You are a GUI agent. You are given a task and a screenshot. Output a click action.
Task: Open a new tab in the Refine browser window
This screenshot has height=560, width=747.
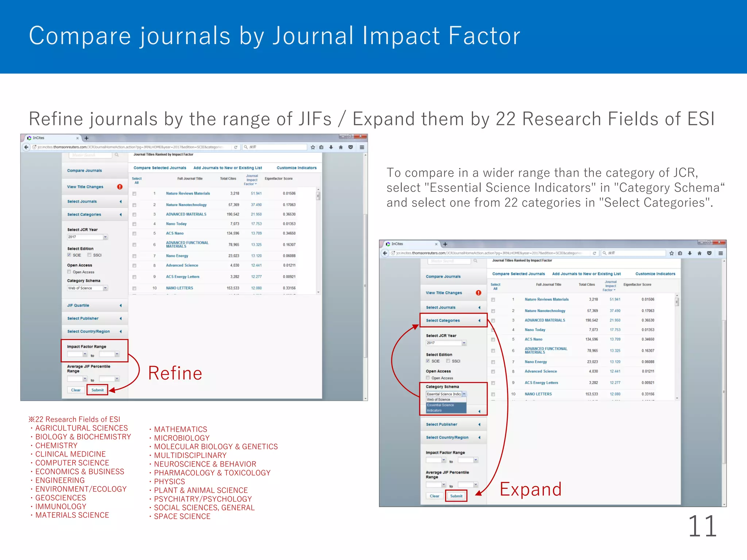[x=86, y=138]
